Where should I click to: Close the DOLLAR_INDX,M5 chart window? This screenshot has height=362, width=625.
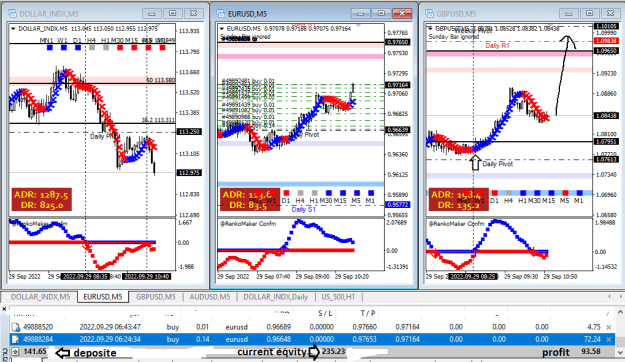[x=194, y=14]
